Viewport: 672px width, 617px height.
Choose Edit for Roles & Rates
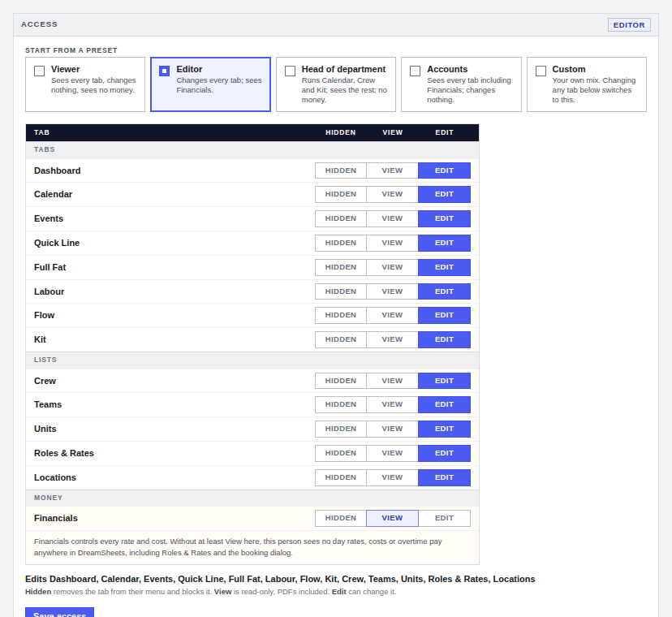click(444, 453)
